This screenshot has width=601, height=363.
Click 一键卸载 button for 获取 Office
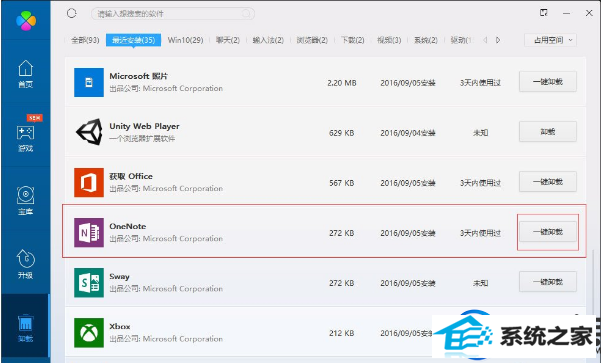(x=548, y=182)
